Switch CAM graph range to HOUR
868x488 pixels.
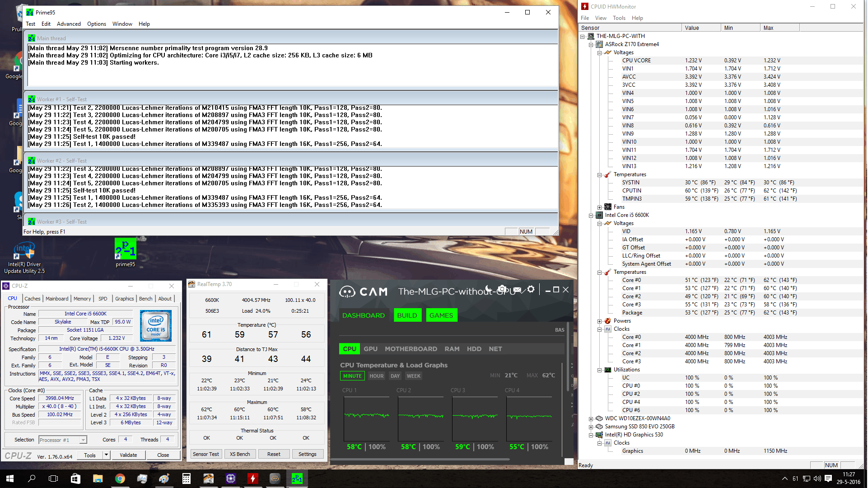pos(376,376)
